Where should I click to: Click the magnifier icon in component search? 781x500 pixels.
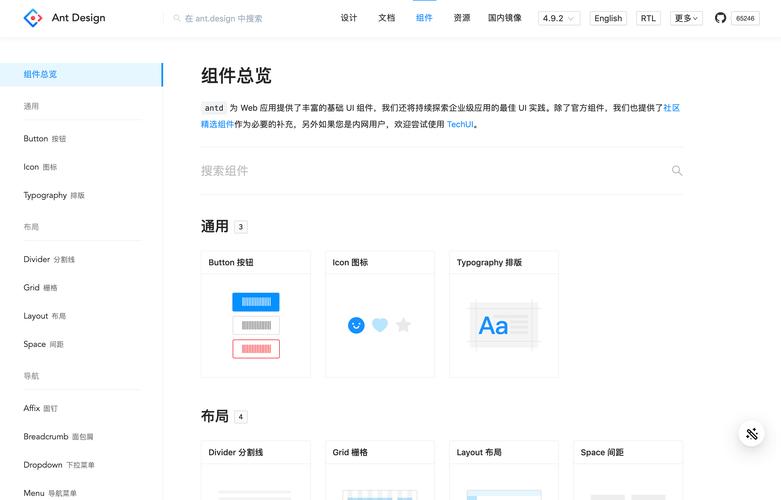[x=677, y=171]
